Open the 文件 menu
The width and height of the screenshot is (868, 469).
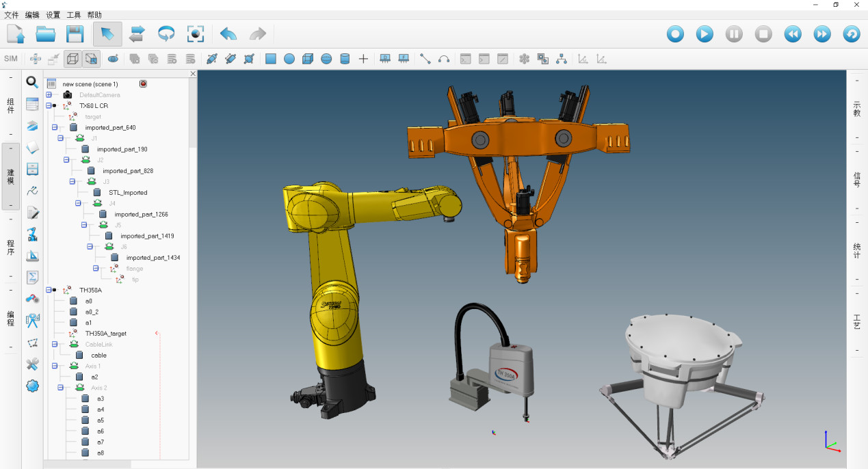(x=12, y=14)
